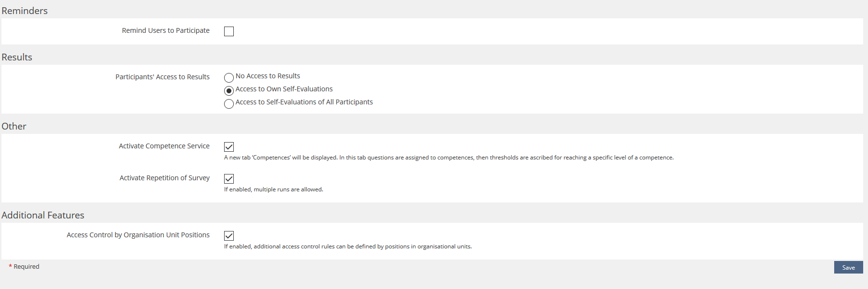Enable the Remind Users to Participate checkbox
The height and width of the screenshot is (289, 868).
click(x=229, y=31)
